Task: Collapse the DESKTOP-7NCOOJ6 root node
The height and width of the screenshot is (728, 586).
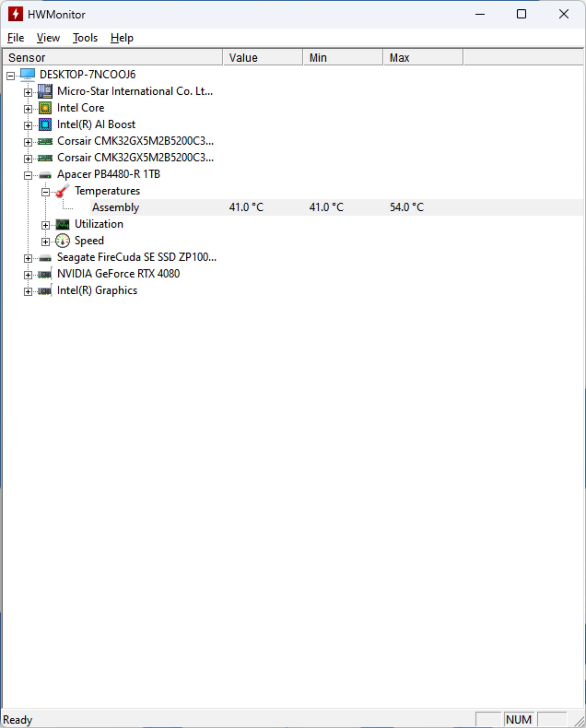Action: point(11,76)
